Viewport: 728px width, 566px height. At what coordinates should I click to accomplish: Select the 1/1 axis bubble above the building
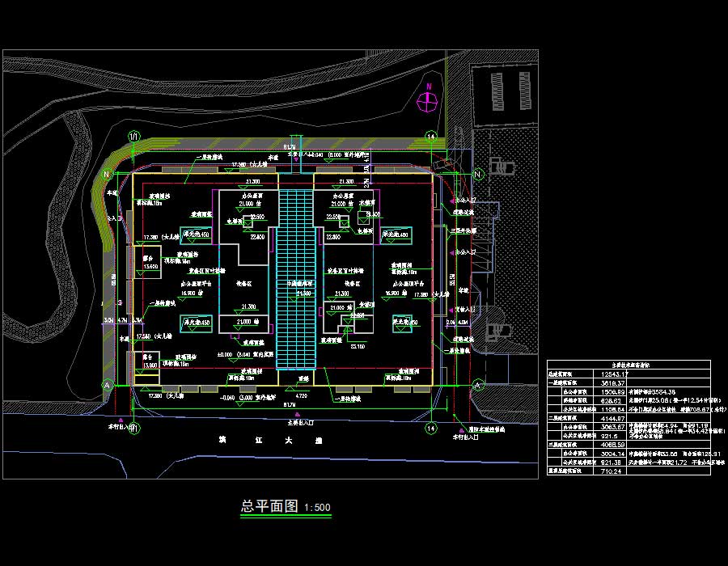tap(134, 137)
